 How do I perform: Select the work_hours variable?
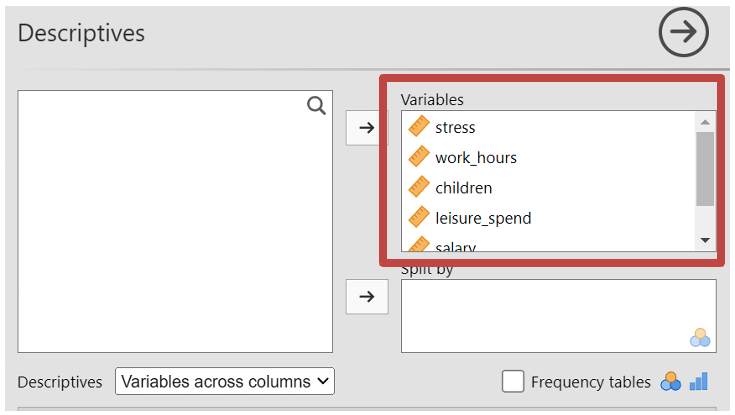(476, 157)
